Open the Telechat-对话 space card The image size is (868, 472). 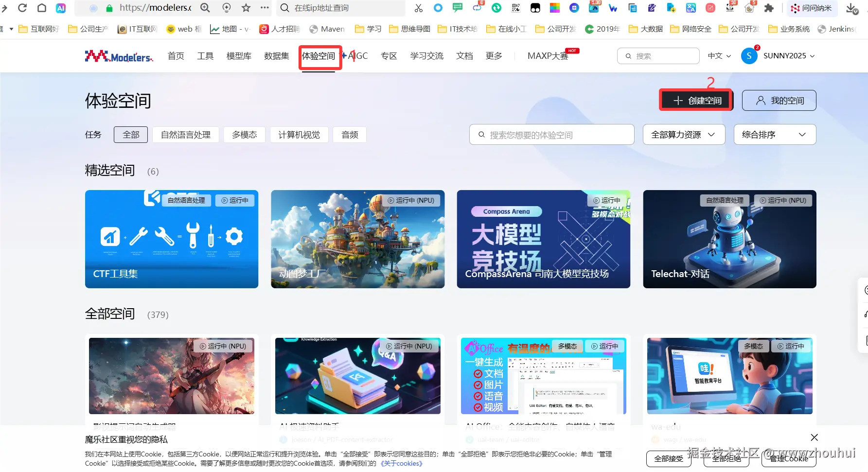pos(730,239)
